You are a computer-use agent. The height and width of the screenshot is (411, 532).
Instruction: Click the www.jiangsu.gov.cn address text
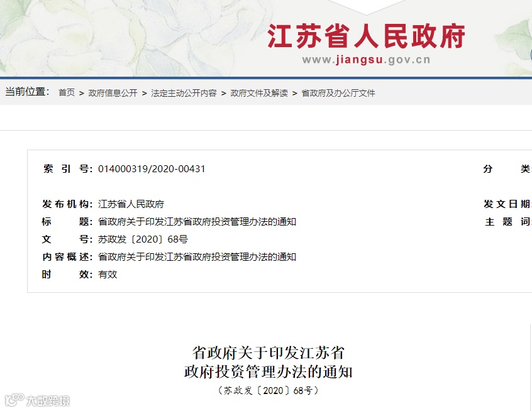[366, 60]
